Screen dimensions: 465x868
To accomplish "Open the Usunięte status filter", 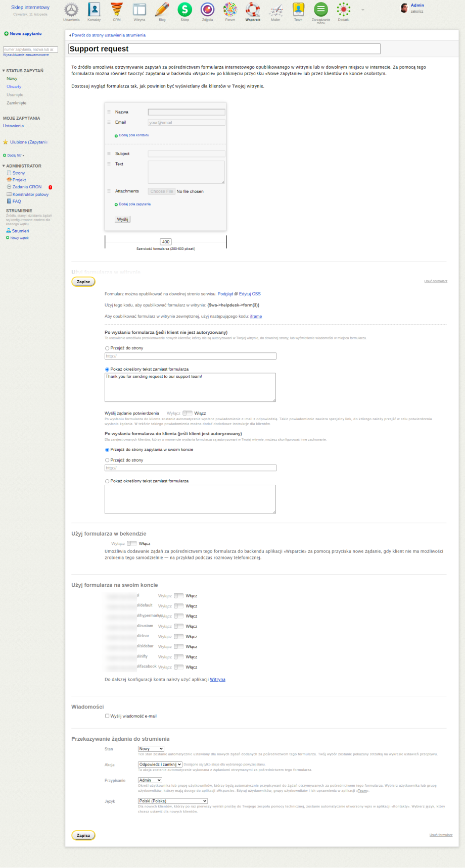I will (x=15, y=95).
